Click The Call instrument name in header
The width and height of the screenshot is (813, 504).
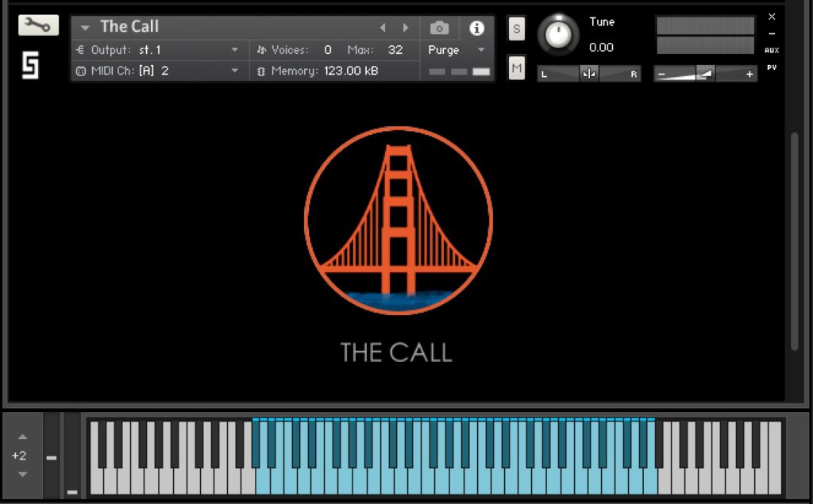(x=129, y=26)
